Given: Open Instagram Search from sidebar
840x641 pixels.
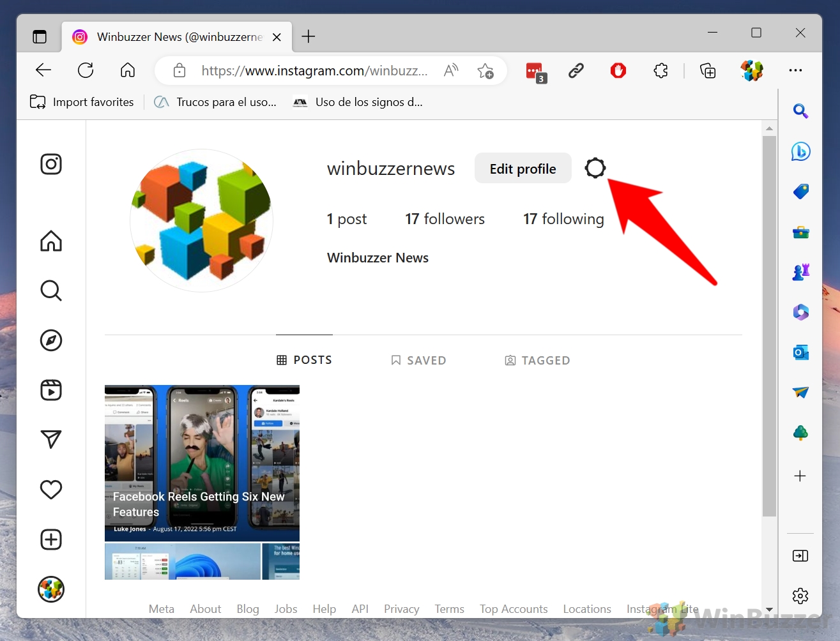Looking at the screenshot, I should pos(51,290).
